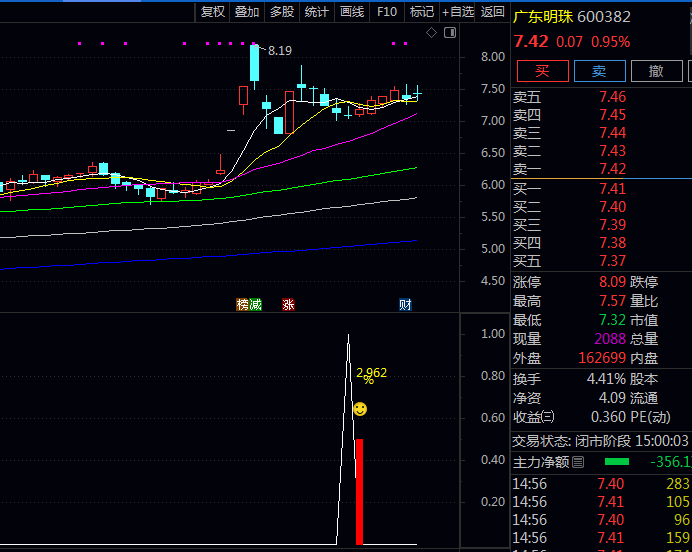
Task: Click the 标记 mark button
Action: pyautogui.click(x=421, y=12)
